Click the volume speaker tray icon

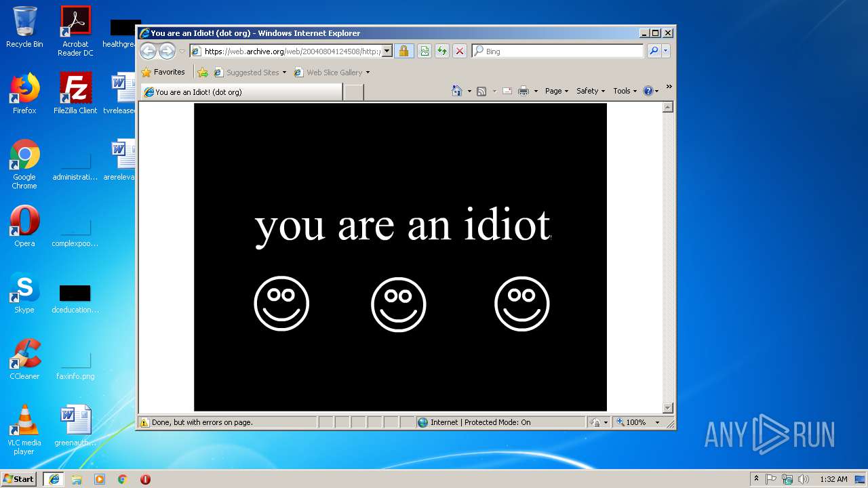click(x=803, y=479)
